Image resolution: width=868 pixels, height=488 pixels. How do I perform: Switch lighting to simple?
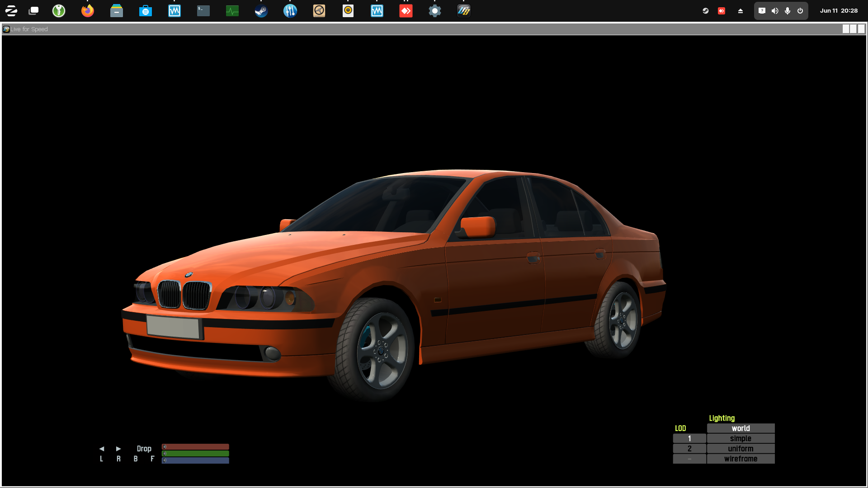[x=741, y=438]
